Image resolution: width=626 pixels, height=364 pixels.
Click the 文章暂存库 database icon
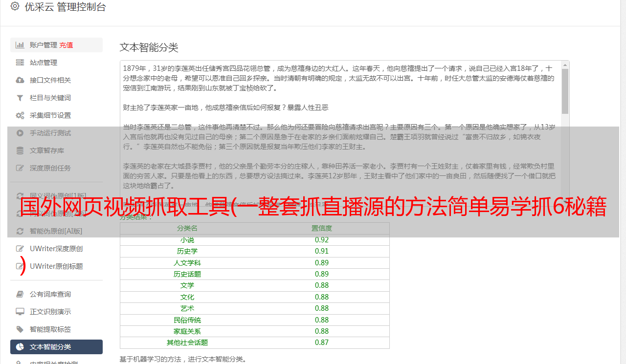pos(20,150)
